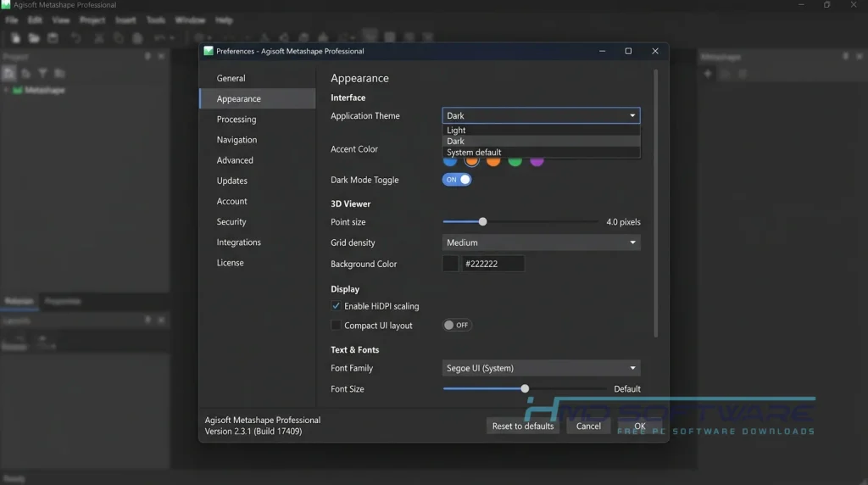Go to General preferences section
The height and width of the screenshot is (485, 868).
[x=258, y=78]
